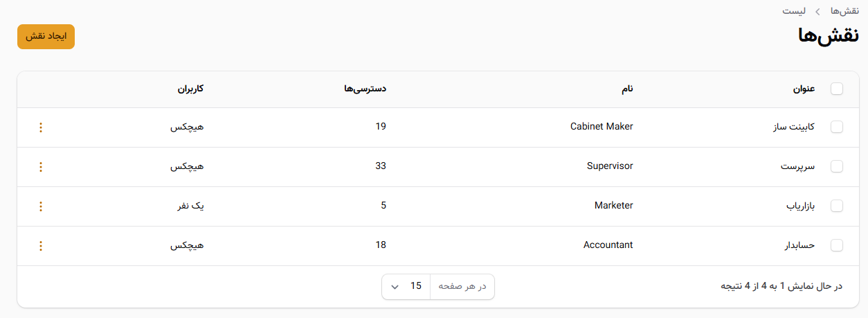Open the Accountant role name cell
The height and width of the screenshot is (318, 868).
click(x=608, y=245)
